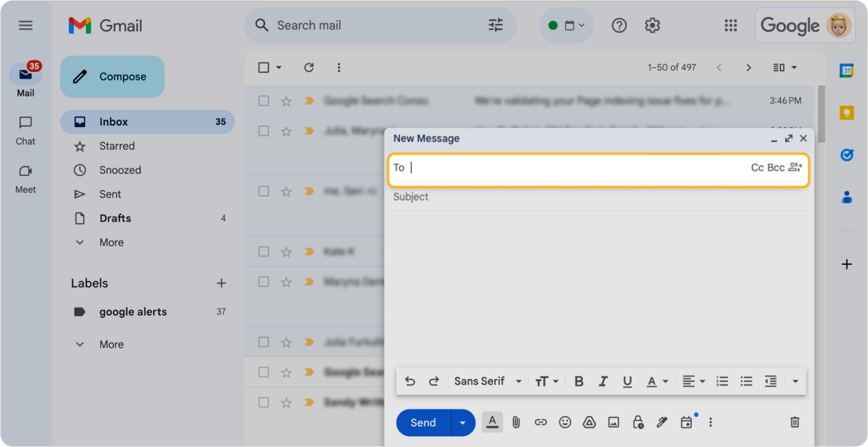This screenshot has width=868, height=447.
Task: Check the select-all messages checkbox
Action: coord(264,67)
